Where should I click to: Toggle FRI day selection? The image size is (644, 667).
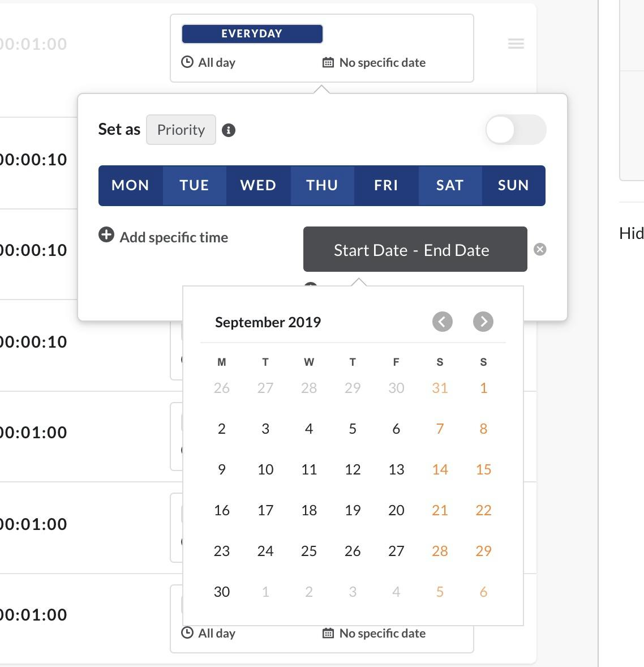tap(386, 186)
